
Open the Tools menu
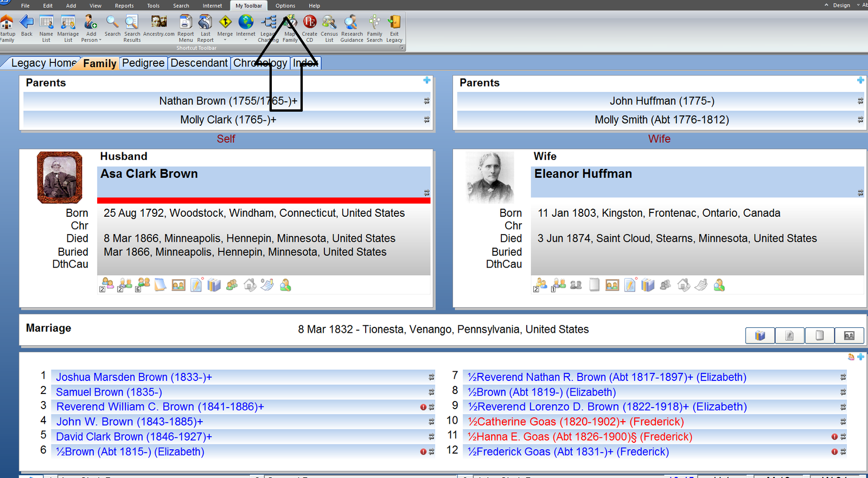(x=154, y=5)
